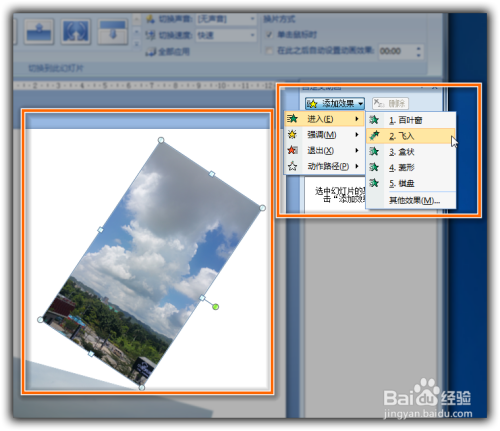The height and width of the screenshot is (431, 500).
Task: Choose the push-up slide transition thumbnail
Action: [x=39, y=32]
